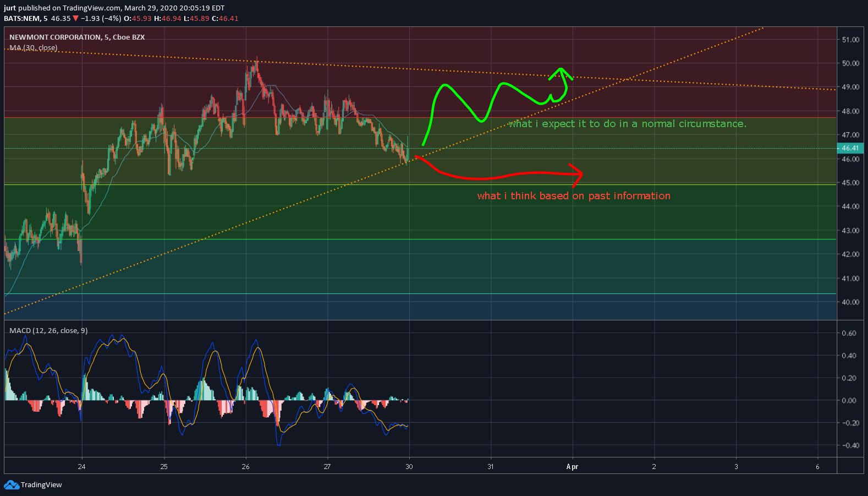Click the MACD 0.20 scale label

point(849,378)
